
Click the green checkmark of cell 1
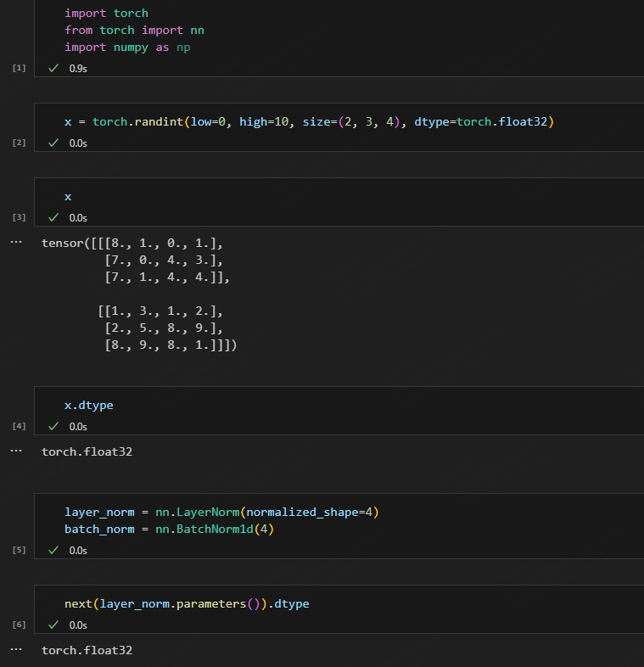tap(53, 68)
